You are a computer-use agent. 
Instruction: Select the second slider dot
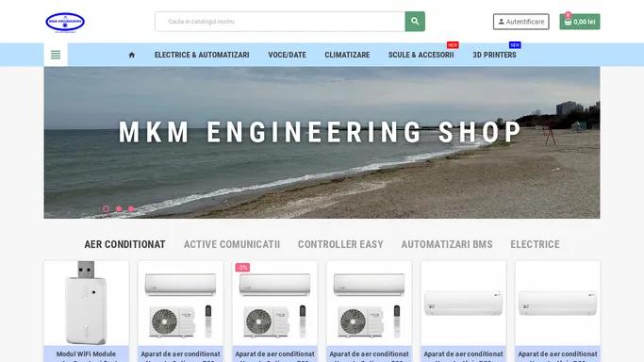point(119,209)
